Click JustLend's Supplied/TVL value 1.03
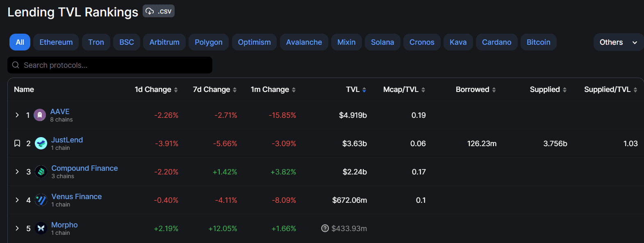 point(630,144)
